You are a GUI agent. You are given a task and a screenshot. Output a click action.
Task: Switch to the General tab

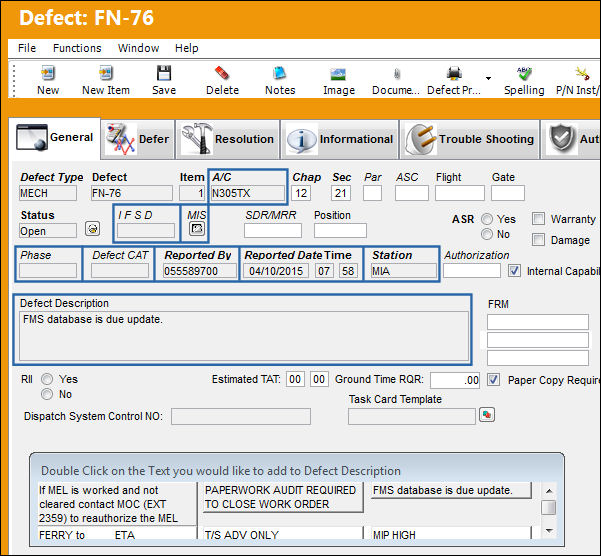(55, 138)
